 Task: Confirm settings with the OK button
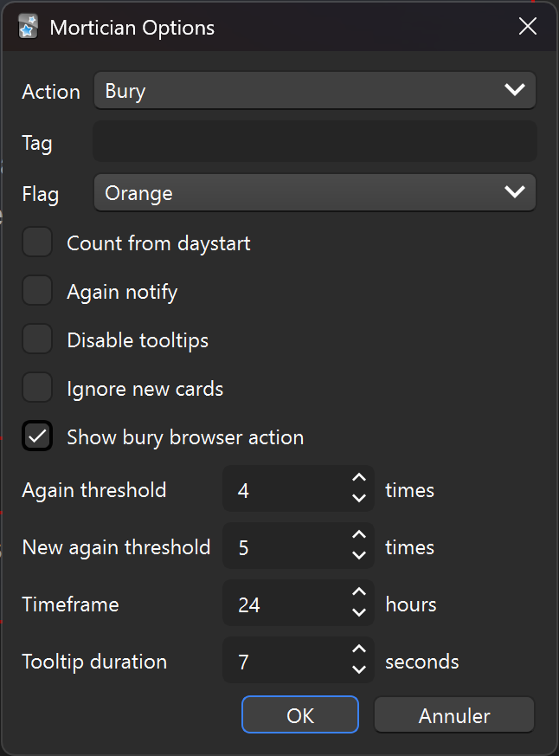click(299, 715)
